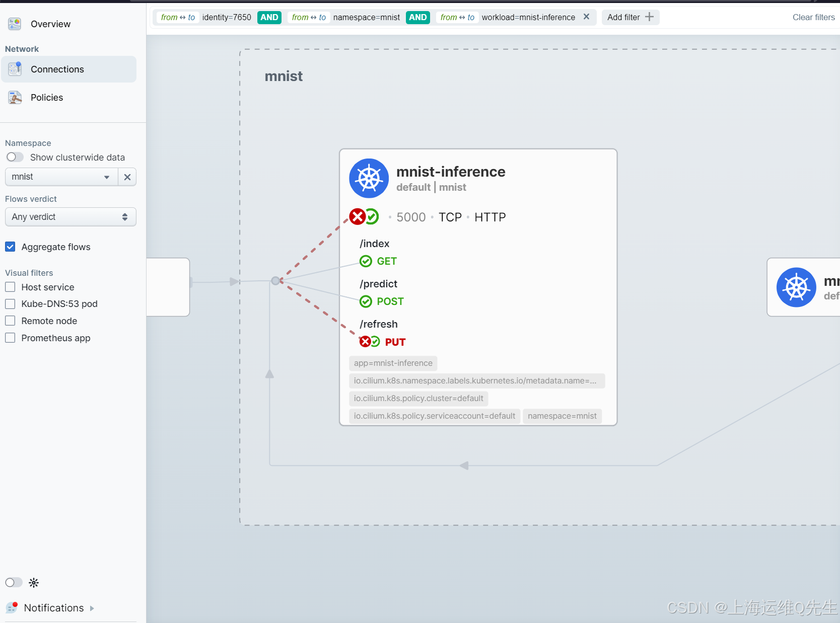Click the mnist-inference service title
The width and height of the screenshot is (840, 623).
[x=451, y=172]
